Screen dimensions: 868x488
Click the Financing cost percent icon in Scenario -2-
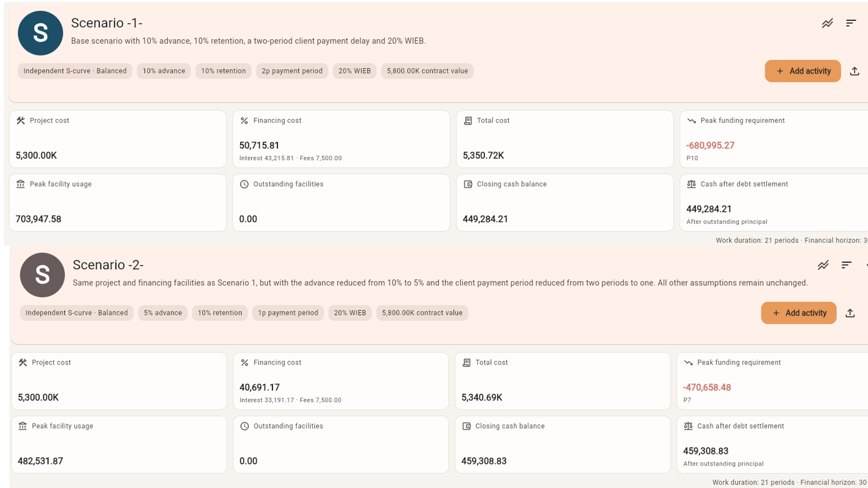coord(244,363)
